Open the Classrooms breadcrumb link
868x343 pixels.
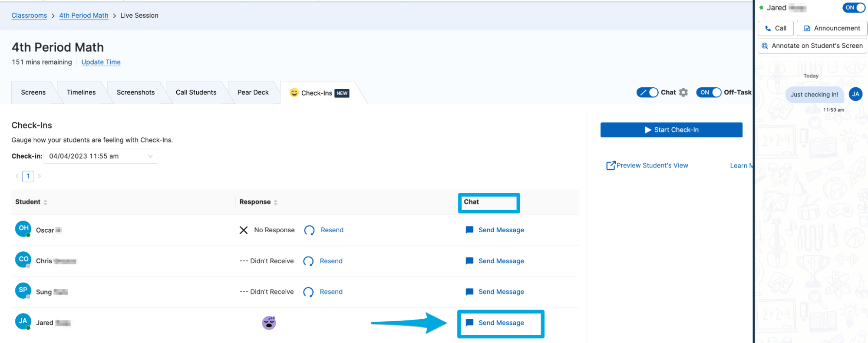29,16
